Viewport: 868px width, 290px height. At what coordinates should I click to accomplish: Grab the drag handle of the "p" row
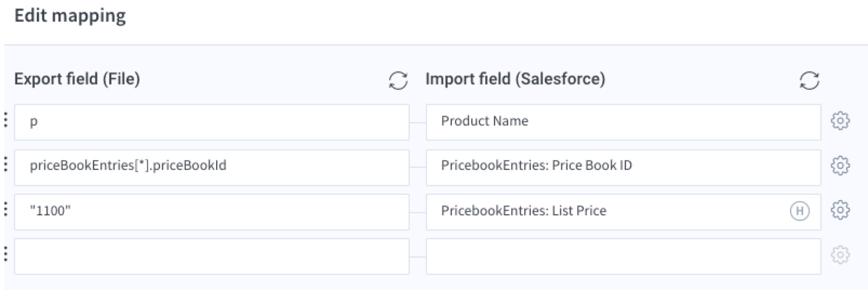tap(6, 120)
